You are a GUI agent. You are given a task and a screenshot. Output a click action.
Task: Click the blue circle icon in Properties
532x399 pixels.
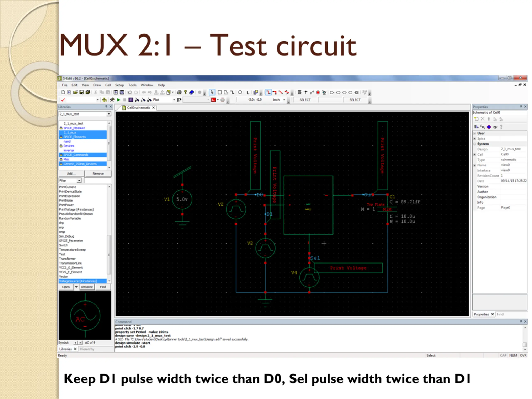pyautogui.click(x=489, y=127)
